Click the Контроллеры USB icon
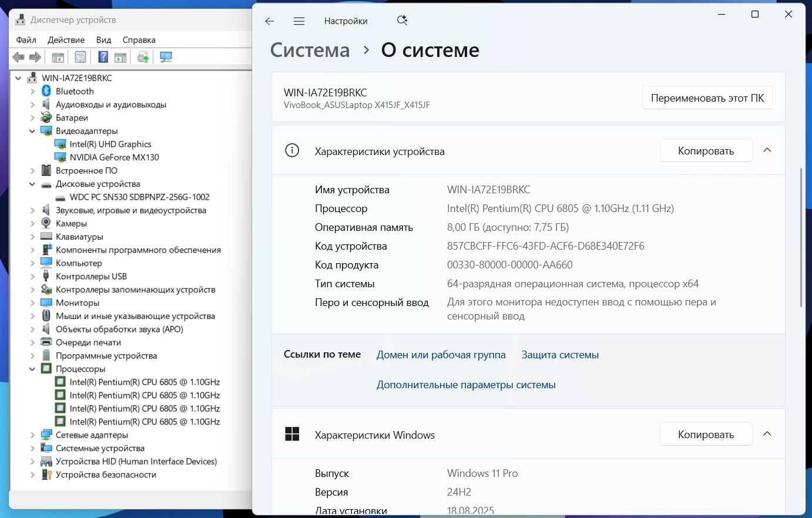Screen dimensions: 812x518 tap(46, 276)
